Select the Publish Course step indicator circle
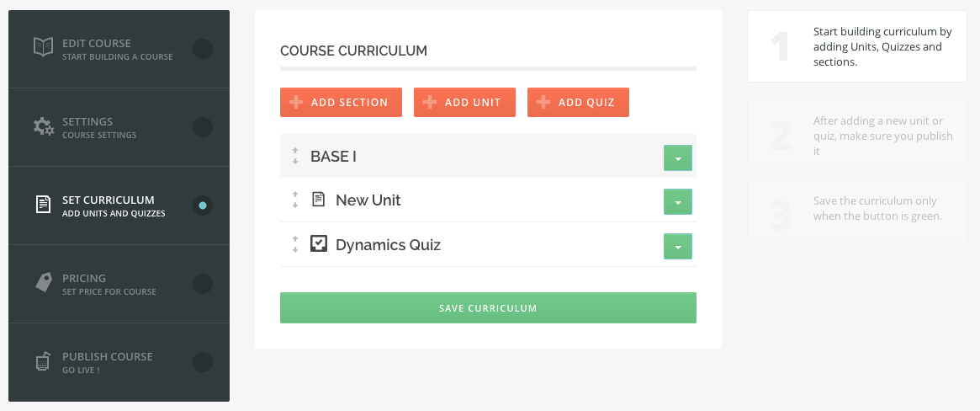 pos(203,362)
